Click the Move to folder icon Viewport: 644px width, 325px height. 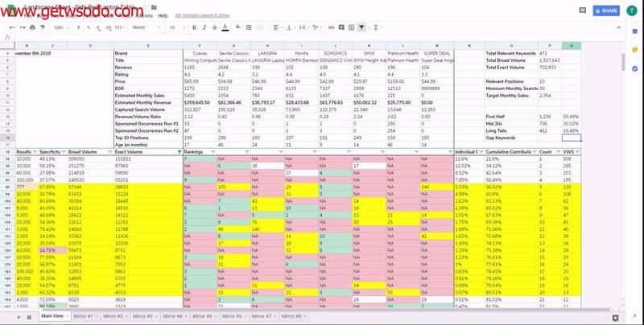coord(154,7)
